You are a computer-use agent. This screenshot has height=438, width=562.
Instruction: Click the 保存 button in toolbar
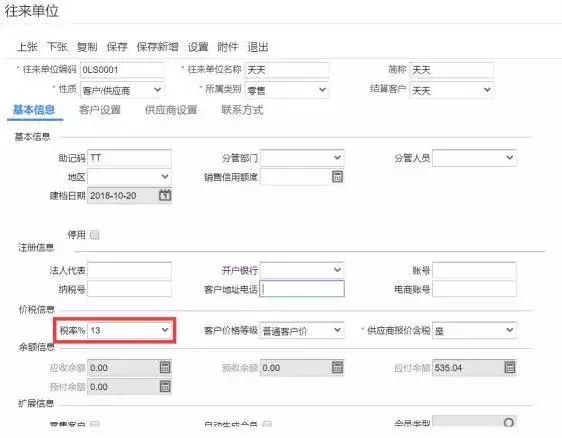tap(117, 47)
